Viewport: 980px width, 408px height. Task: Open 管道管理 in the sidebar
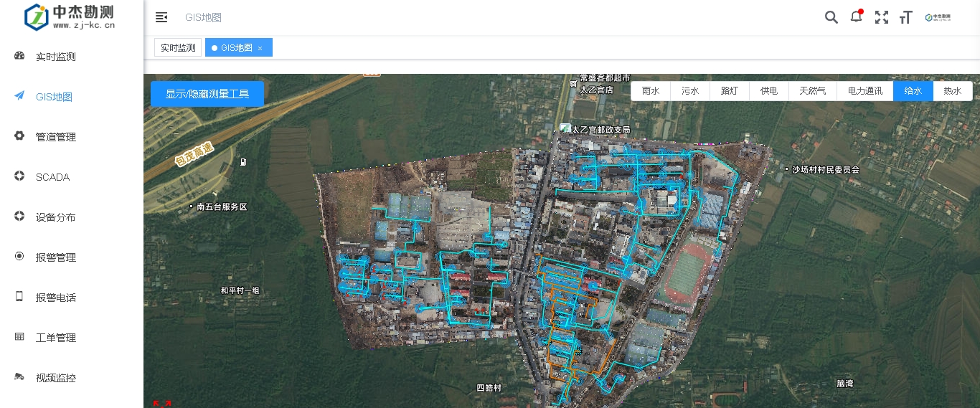pos(56,137)
